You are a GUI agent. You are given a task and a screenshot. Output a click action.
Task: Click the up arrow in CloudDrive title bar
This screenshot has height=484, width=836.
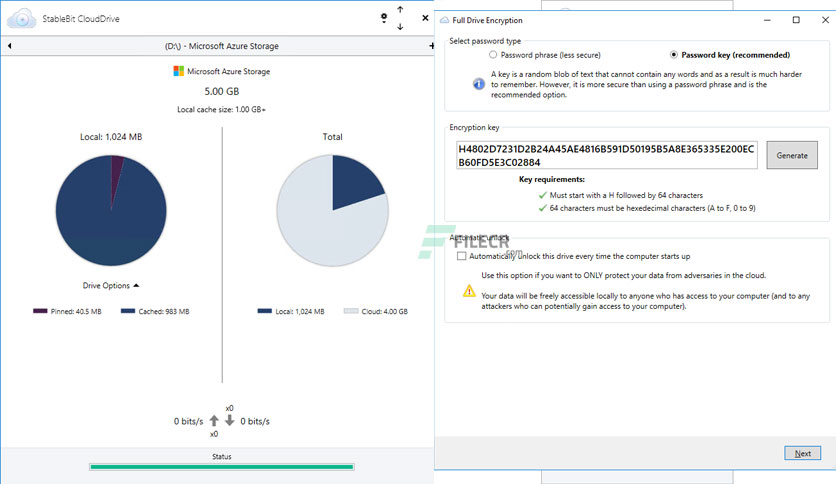coord(400,9)
